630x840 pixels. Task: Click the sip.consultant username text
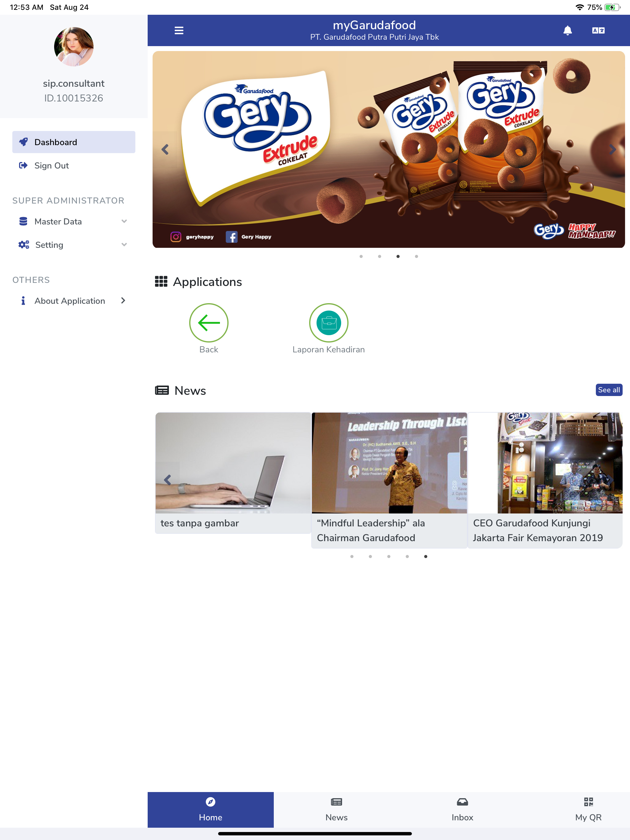coord(74,84)
